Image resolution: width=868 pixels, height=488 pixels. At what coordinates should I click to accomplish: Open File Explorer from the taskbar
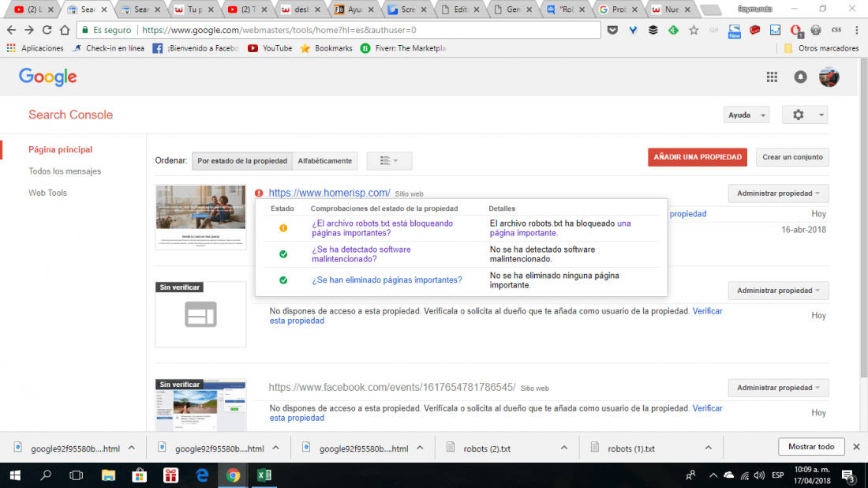click(108, 475)
